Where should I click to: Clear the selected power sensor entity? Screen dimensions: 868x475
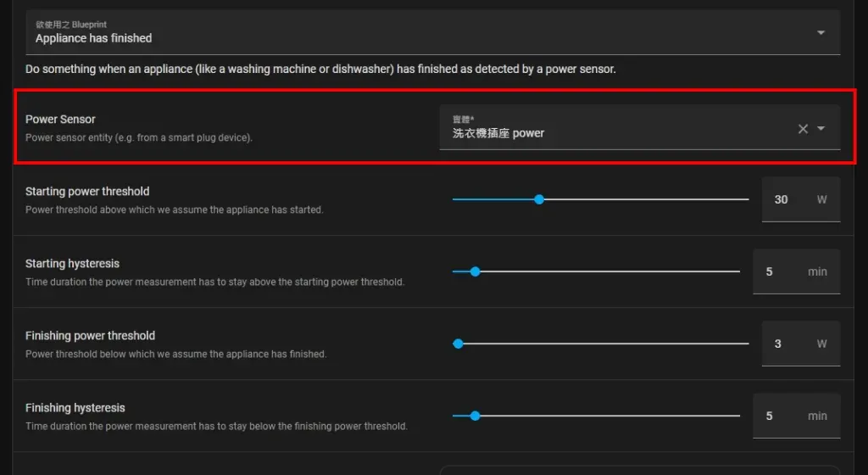coord(803,129)
